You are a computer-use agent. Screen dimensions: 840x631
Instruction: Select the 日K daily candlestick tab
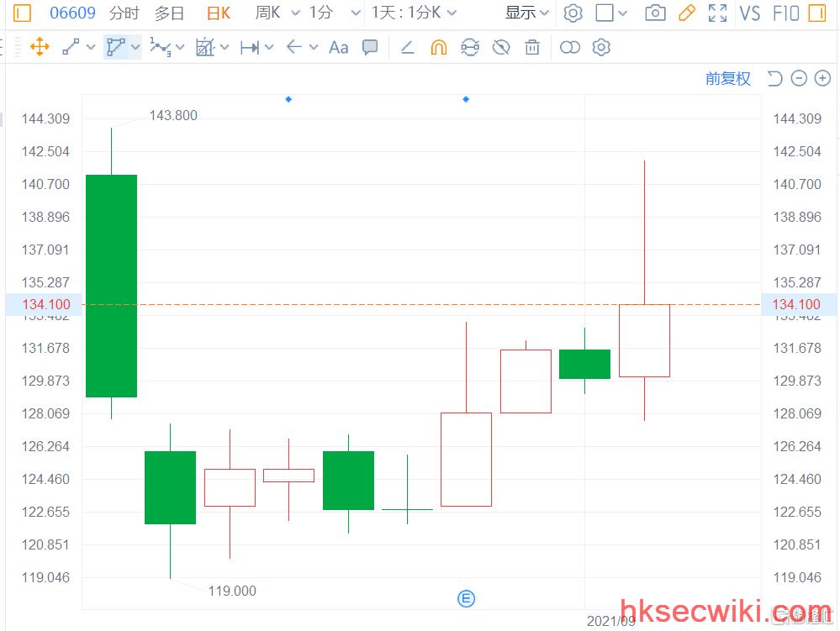pyautogui.click(x=219, y=13)
